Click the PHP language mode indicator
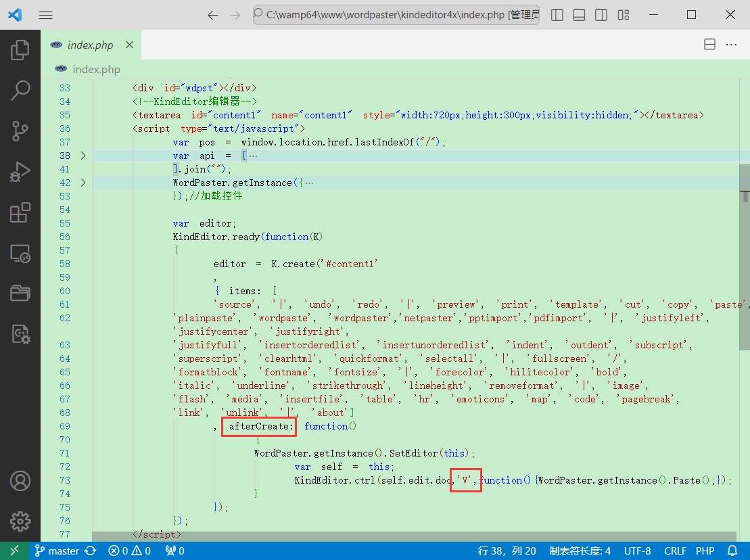Image resolution: width=750 pixels, height=560 pixels. (x=705, y=551)
